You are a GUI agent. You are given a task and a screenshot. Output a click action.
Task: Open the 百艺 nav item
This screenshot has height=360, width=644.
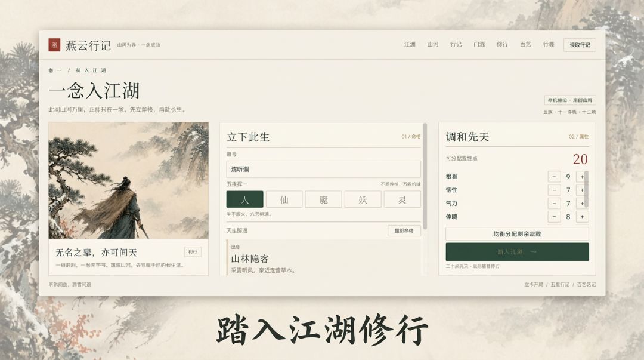(x=525, y=44)
